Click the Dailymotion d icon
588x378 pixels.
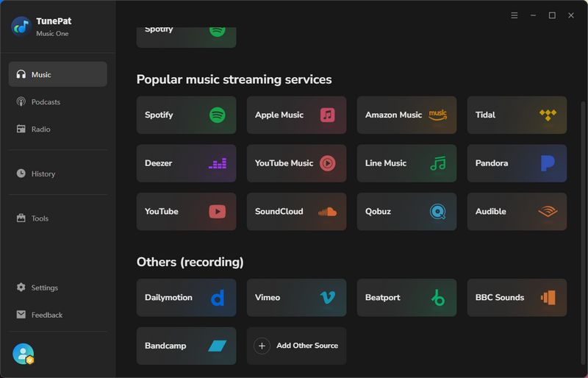point(218,298)
